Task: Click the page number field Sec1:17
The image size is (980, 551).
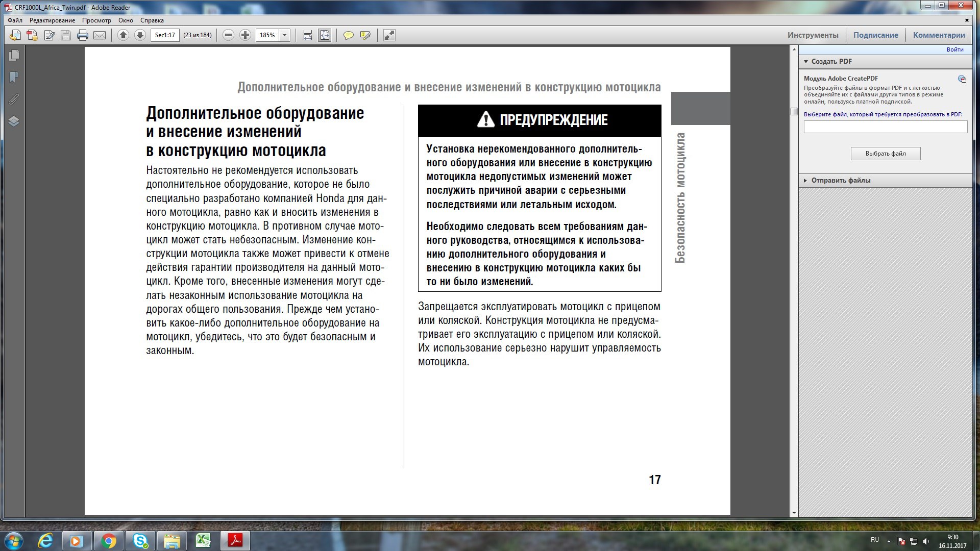Action: tap(165, 35)
